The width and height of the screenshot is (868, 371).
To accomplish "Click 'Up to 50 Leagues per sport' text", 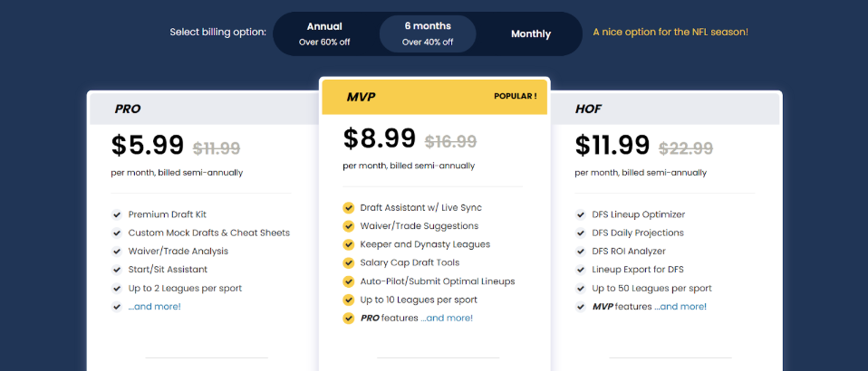I will pyautogui.click(x=651, y=288).
